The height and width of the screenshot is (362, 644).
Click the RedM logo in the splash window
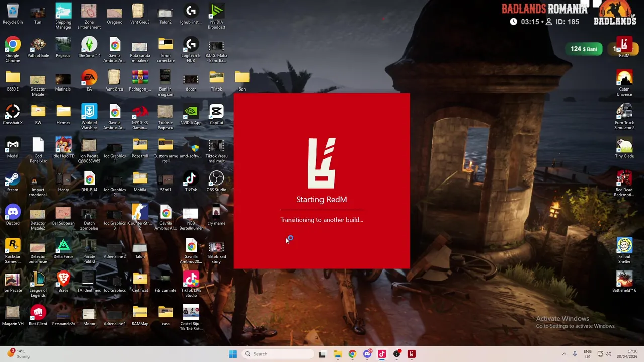[x=321, y=163]
